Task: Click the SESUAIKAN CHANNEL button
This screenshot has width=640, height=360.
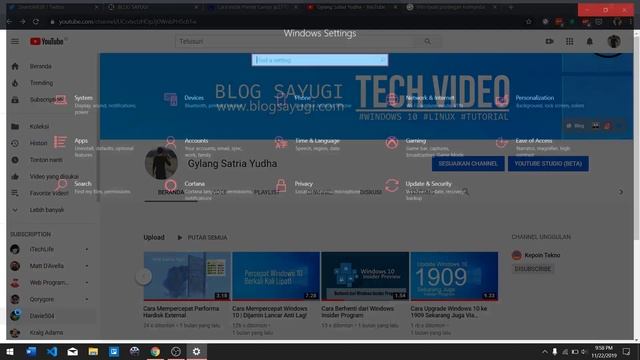Action: [x=468, y=164]
